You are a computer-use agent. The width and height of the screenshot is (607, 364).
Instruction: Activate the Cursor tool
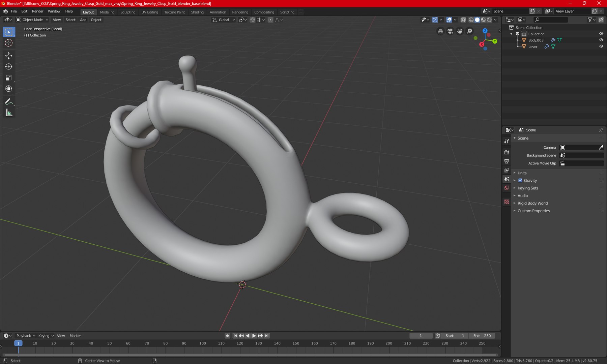point(9,43)
